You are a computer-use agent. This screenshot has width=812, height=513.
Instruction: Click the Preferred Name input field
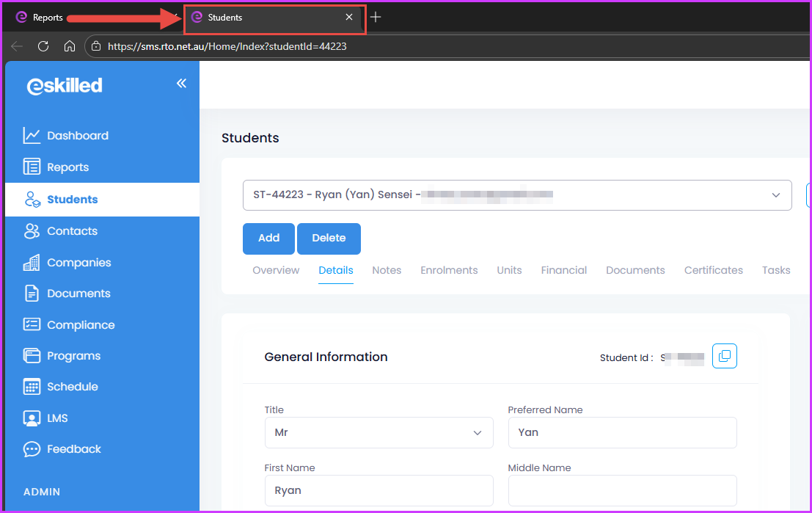622,433
